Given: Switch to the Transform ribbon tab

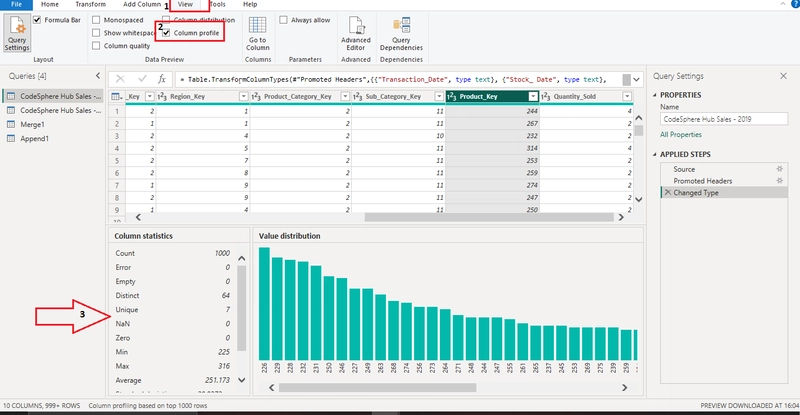Looking at the screenshot, I should [90, 4].
